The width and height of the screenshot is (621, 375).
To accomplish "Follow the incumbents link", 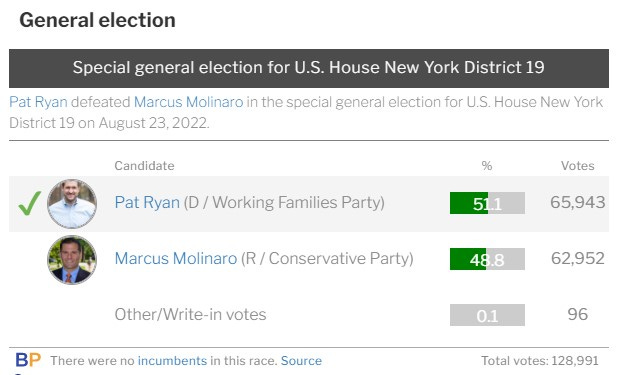I will point(172,361).
